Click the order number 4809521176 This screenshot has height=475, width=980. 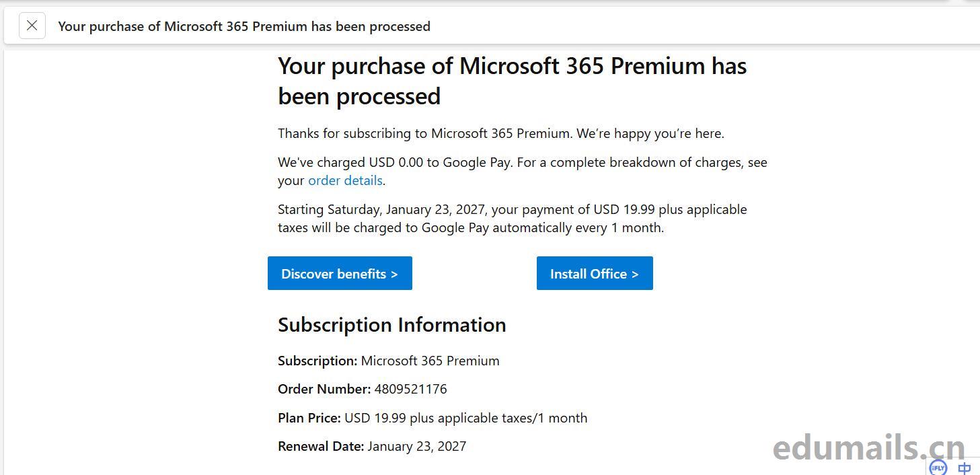click(410, 389)
